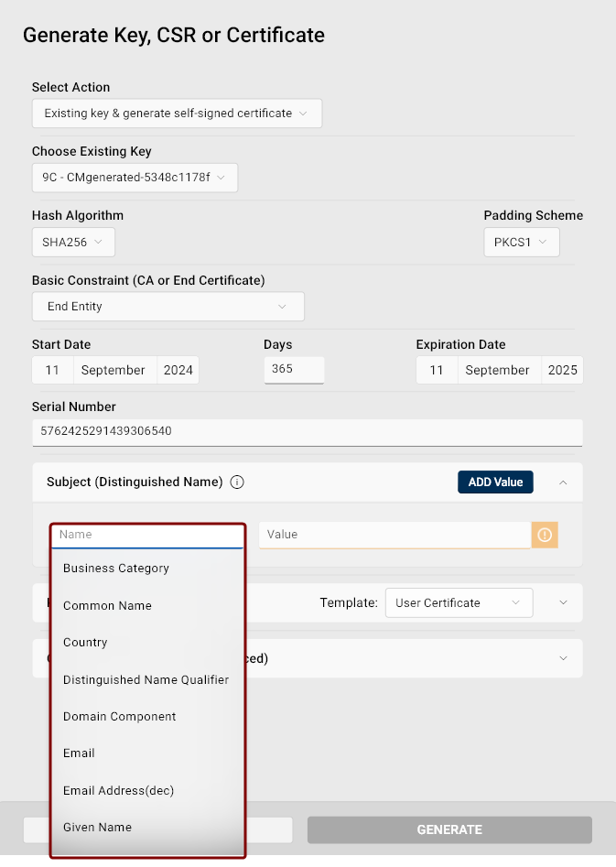Pick Given Name from the list
Screen dimensions: 616x867
coord(147,828)
